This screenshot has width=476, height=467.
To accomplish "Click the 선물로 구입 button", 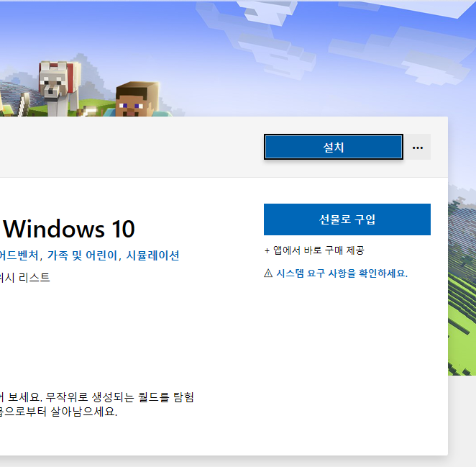I will pyautogui.click(x=347, y=219).
